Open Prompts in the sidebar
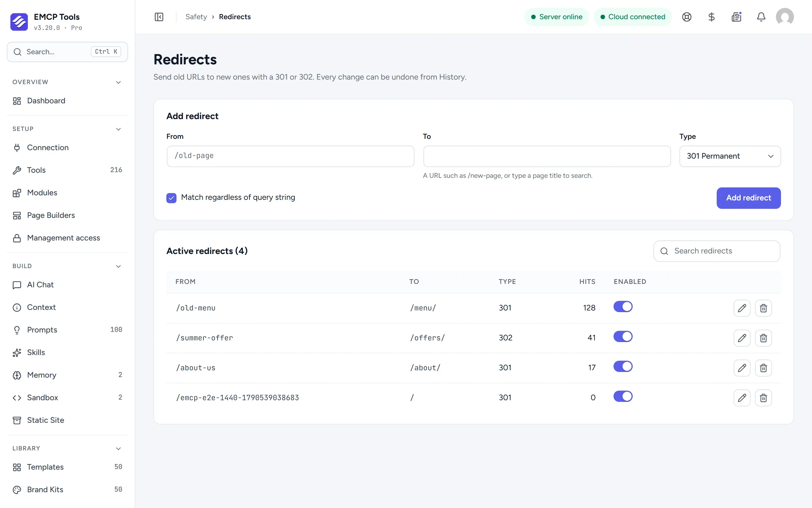 click(67, 330)
